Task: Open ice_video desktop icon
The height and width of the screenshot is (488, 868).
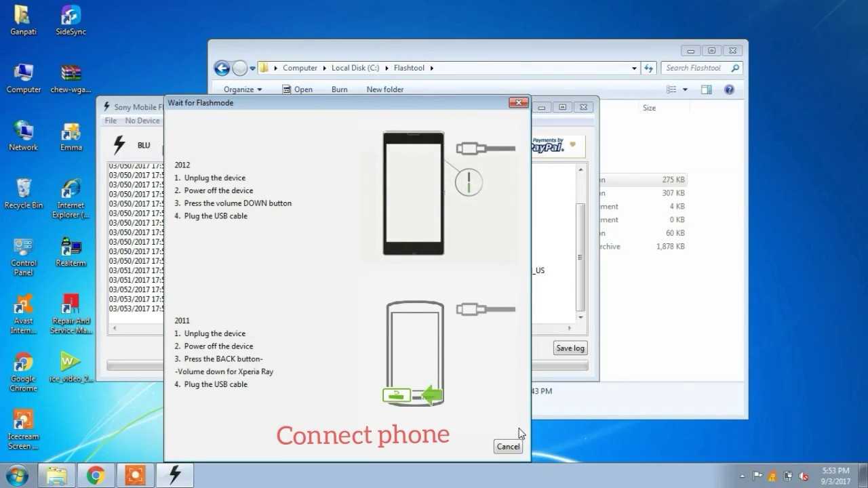Action: [x=71, y=368]
